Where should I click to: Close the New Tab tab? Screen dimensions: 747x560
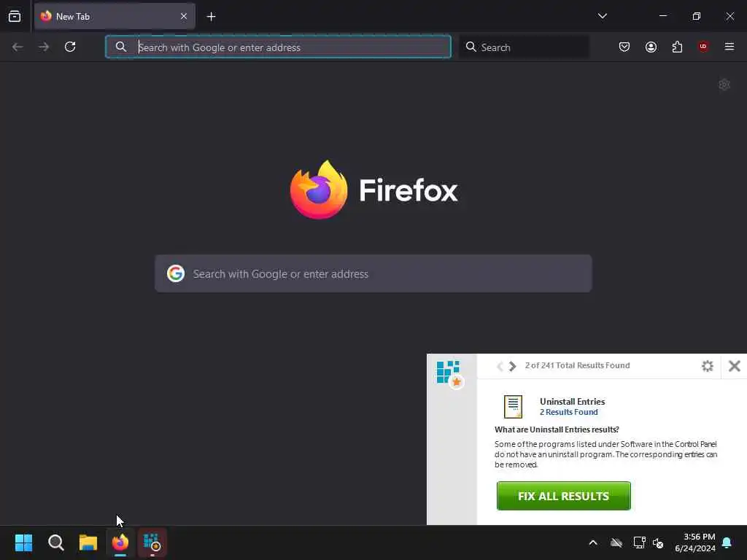tap(183, 17)
